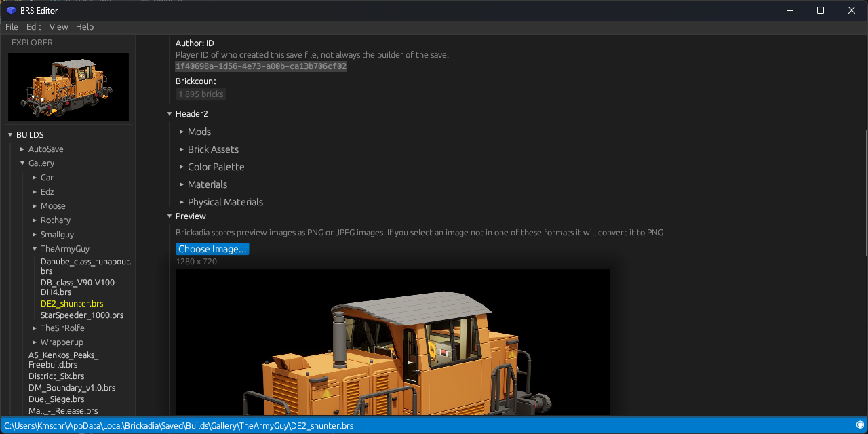Click the circular status icon at bottom right
Viewport: 868px width, 434px height.
pos(861,425)
